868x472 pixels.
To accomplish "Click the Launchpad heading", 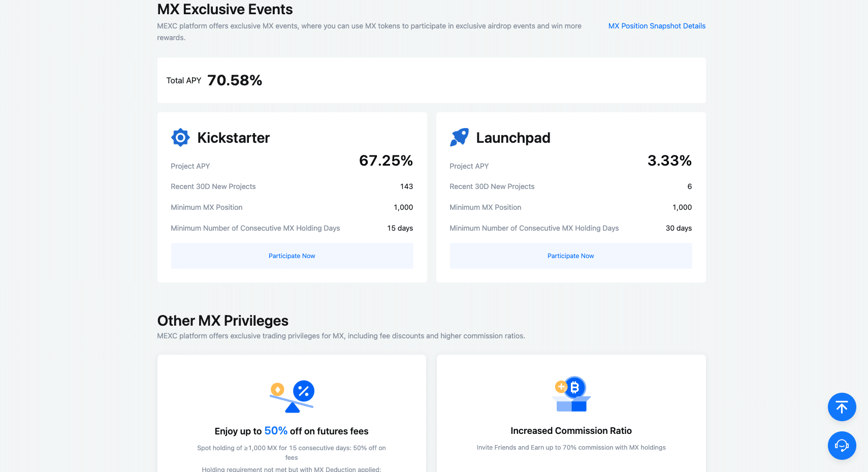I will 513,138.
